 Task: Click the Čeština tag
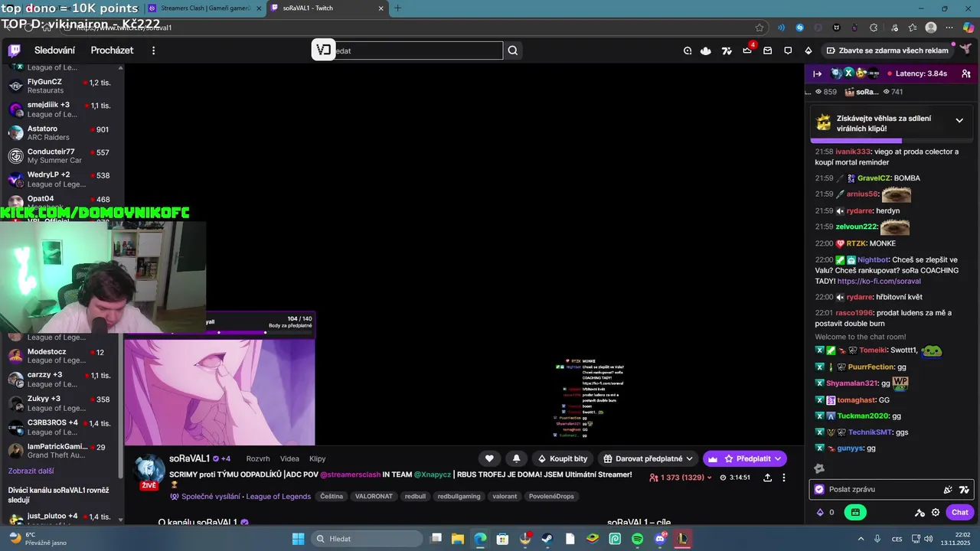tap(332, 496)
